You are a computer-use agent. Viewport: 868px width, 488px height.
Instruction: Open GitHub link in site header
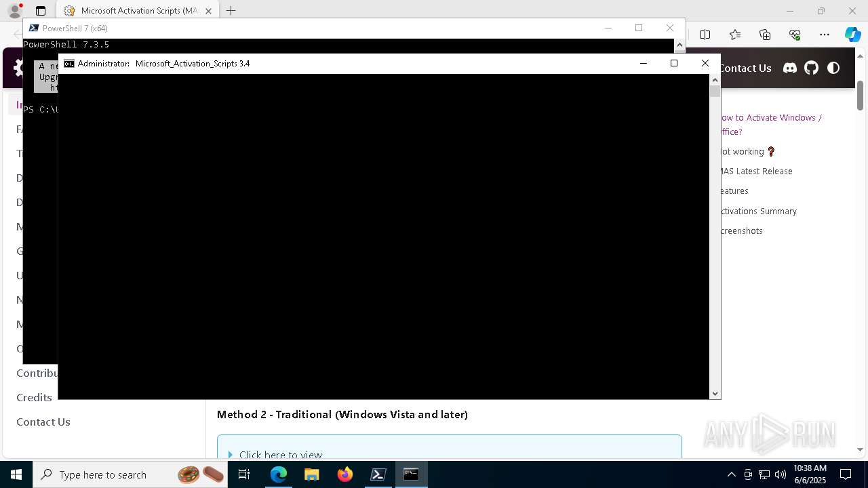812,68
